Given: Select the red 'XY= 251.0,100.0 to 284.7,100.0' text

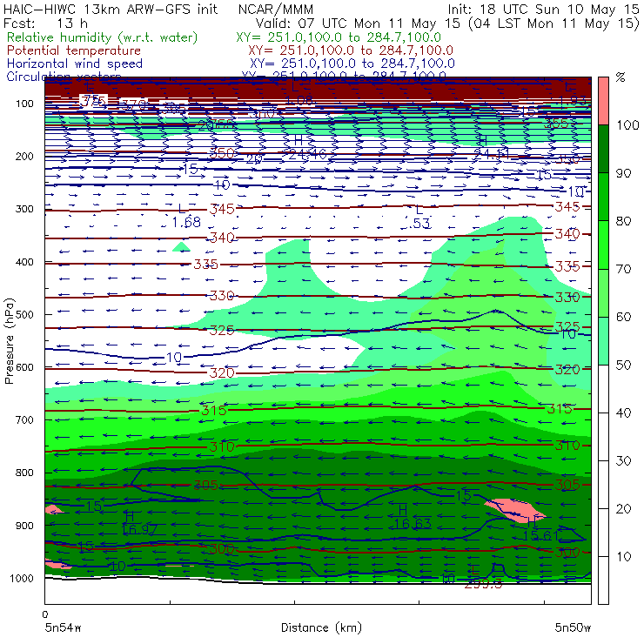Looking at the screenshot, I should click(x=351, y=50).
